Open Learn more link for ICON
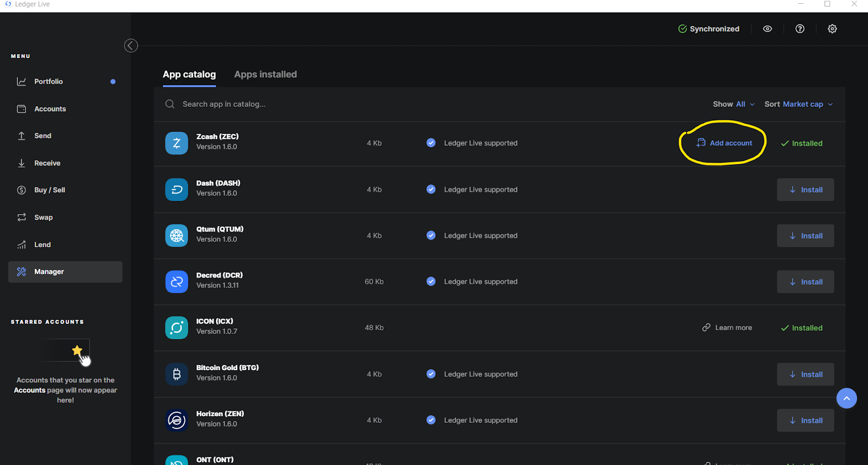Image resolution: width=868 pixels, height=465 pixels. pyautogui.click(x=727, y=328)
